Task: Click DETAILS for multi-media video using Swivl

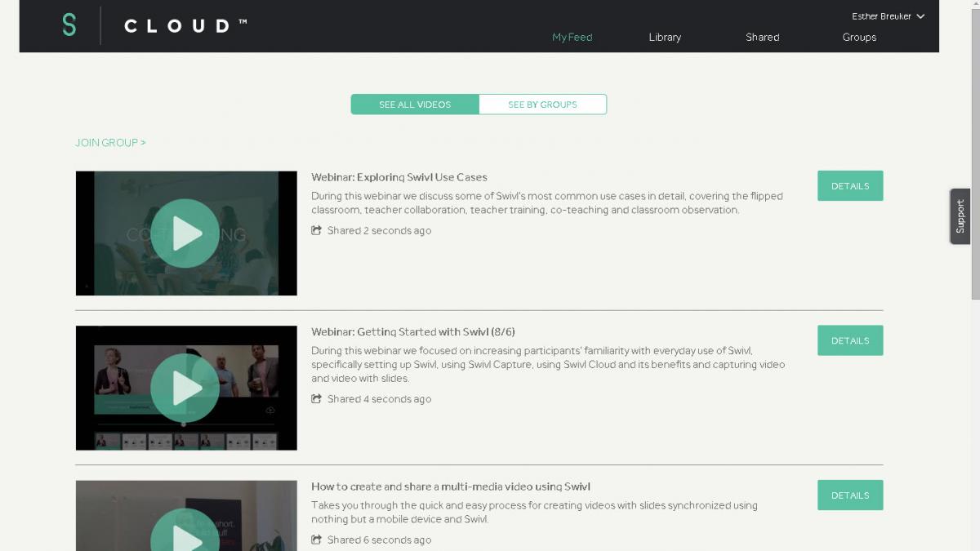Action: (850, 495)
